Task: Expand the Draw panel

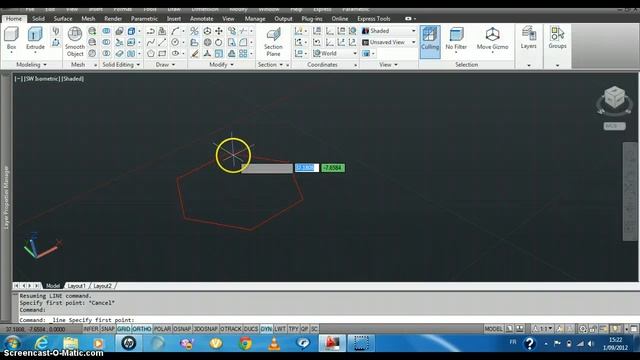Action: 165,65
